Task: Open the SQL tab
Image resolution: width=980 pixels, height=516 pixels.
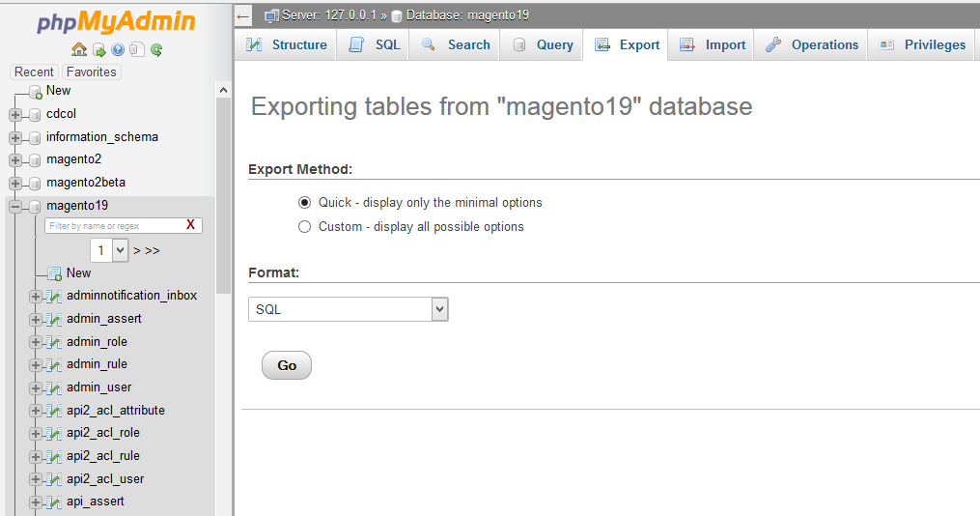Action: 374,45
